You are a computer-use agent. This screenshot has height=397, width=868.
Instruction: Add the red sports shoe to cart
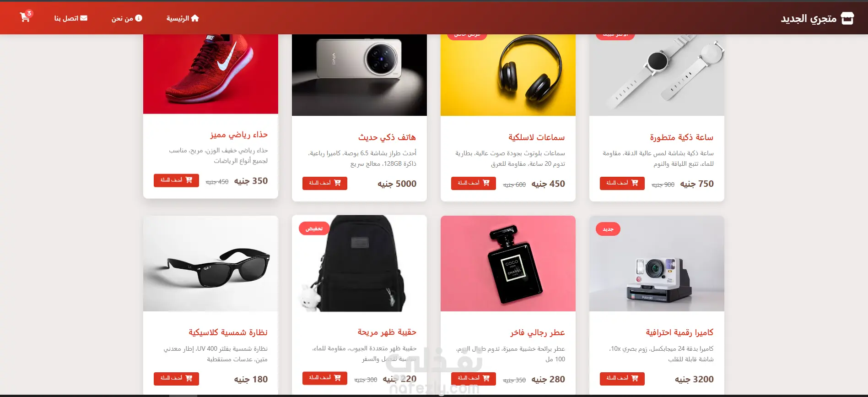tap(176, 180)
